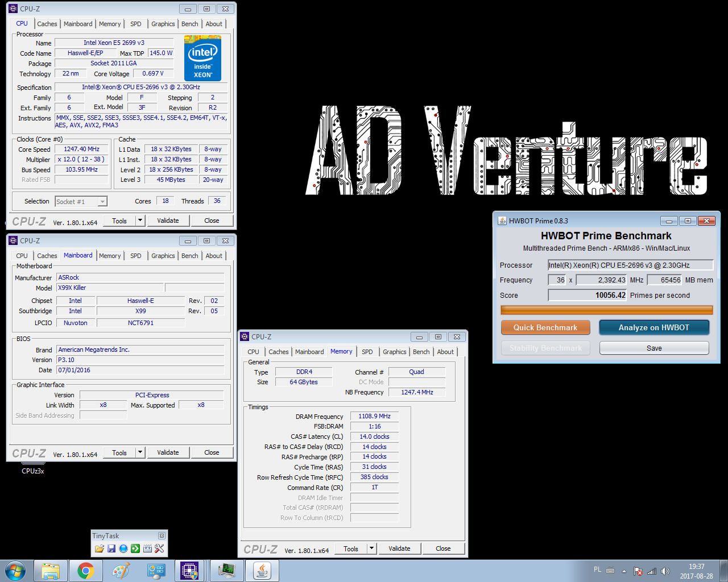
Task: Start recording with TinyTask blue circle button
Action: pyautogui.click(x=123, y=548)
